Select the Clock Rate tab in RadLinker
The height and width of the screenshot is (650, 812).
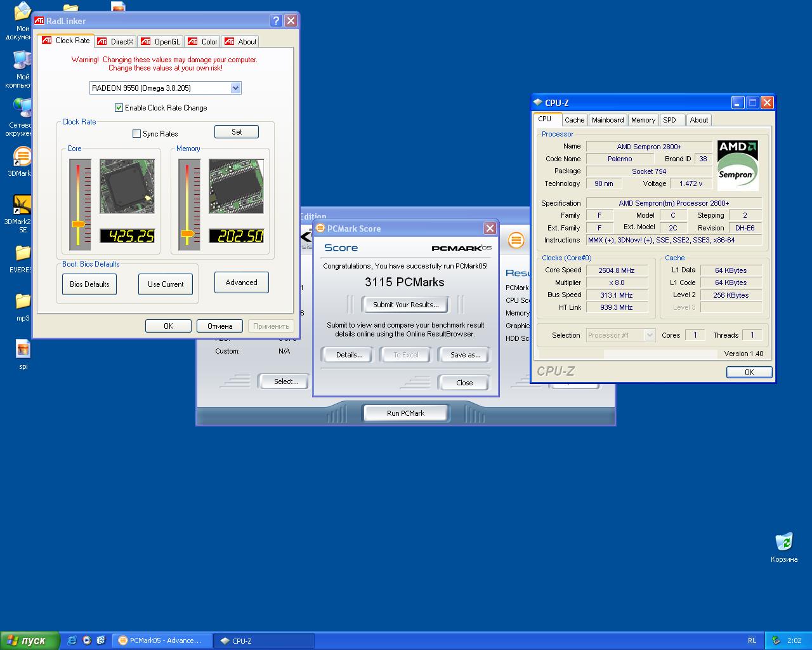[x=65, y=41]
